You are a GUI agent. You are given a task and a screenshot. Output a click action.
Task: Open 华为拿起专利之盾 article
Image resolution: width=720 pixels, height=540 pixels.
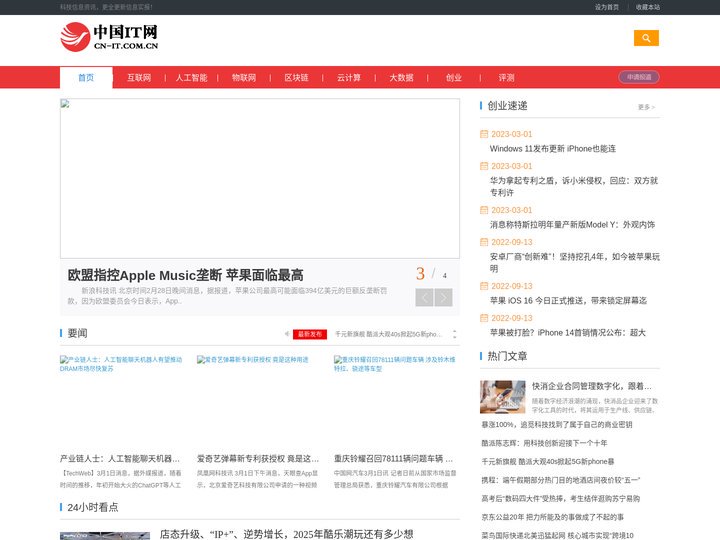574,186
